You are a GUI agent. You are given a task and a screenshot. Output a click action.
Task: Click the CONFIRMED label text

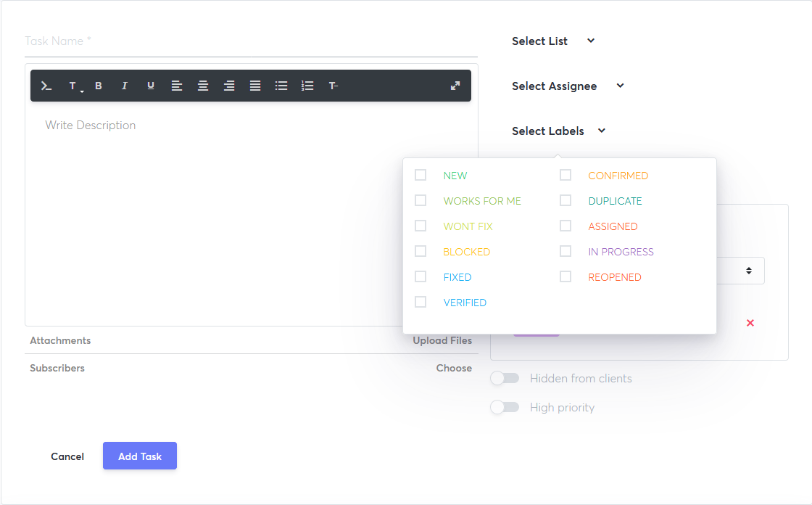coord(618,176)
